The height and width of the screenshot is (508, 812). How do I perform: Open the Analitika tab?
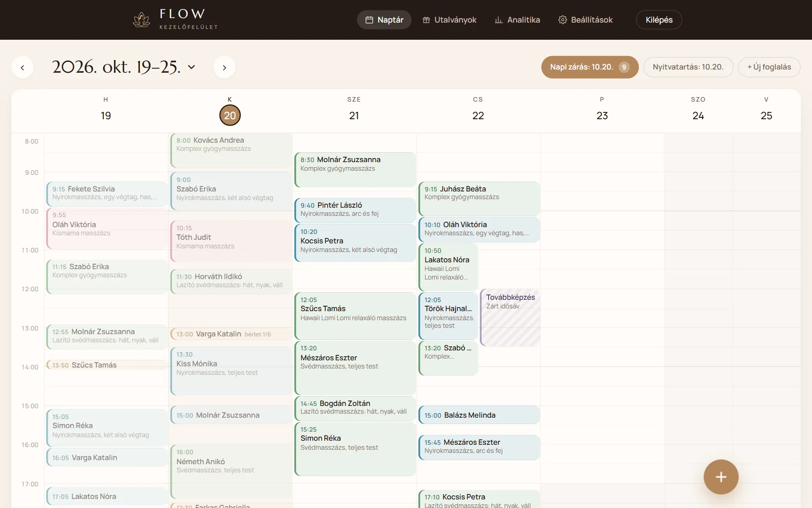517,20
